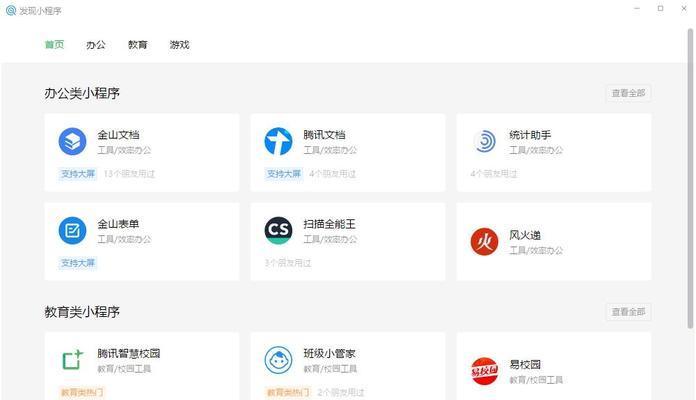Open the 金山文档 app icon

72,142
